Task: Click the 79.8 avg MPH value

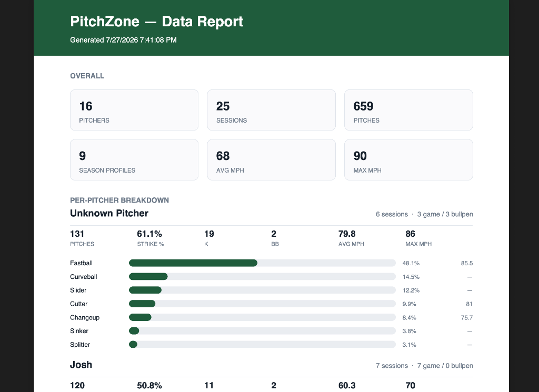Action: (x=347, y=234)
